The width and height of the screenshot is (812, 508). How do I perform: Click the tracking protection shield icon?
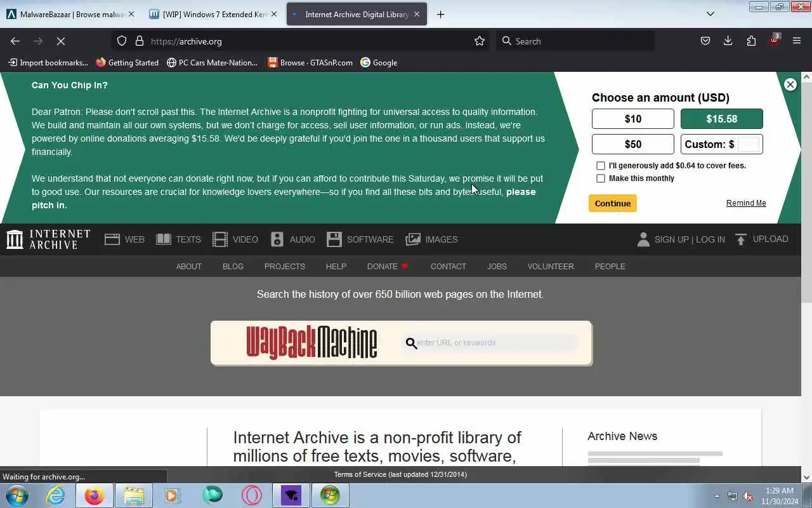tap(122, 41)
